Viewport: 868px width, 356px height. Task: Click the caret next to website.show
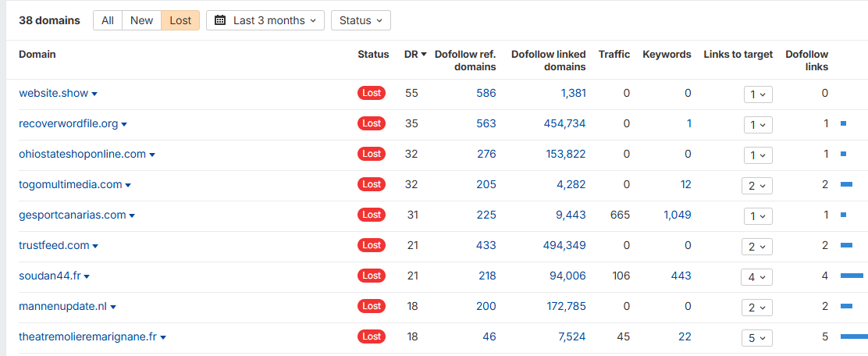94,94
